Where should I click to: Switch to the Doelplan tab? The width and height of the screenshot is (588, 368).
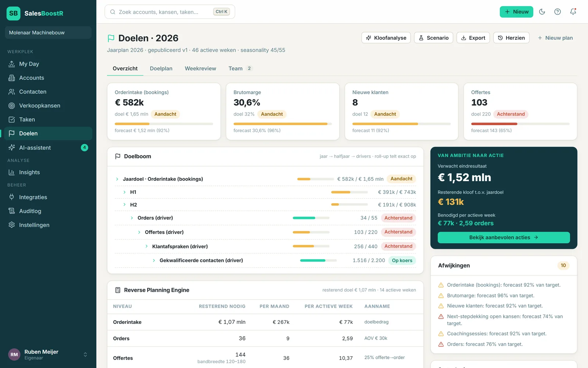click(161, 68)
